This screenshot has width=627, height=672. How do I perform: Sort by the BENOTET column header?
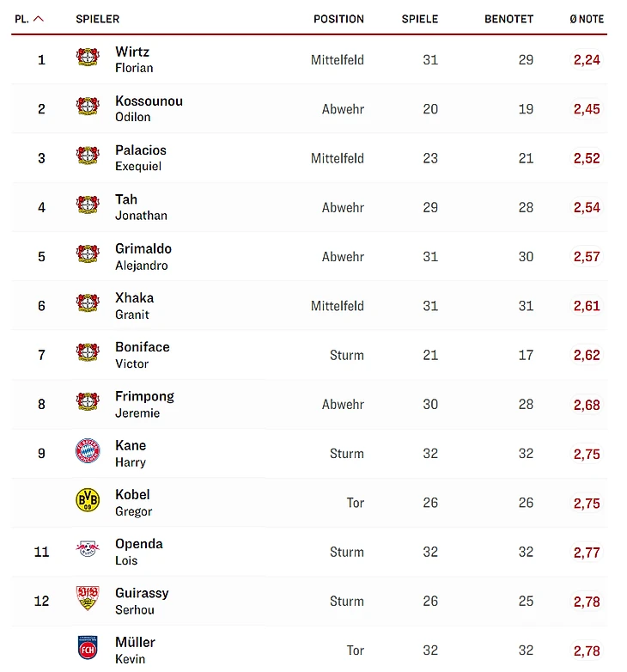click(x=508, y=19)
